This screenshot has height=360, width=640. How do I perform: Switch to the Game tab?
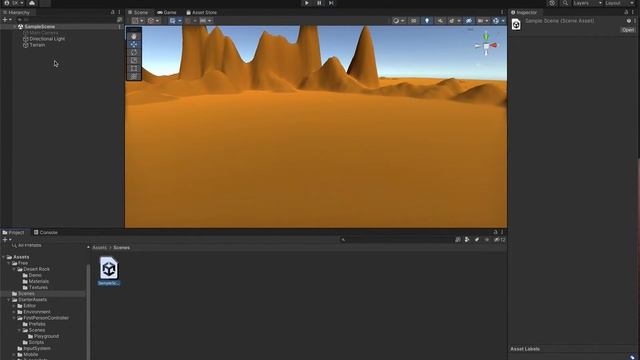pyautogui.click(x=167, y=12)
